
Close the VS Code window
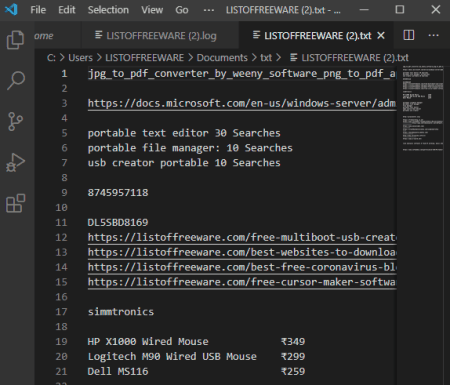click(436, 9)
